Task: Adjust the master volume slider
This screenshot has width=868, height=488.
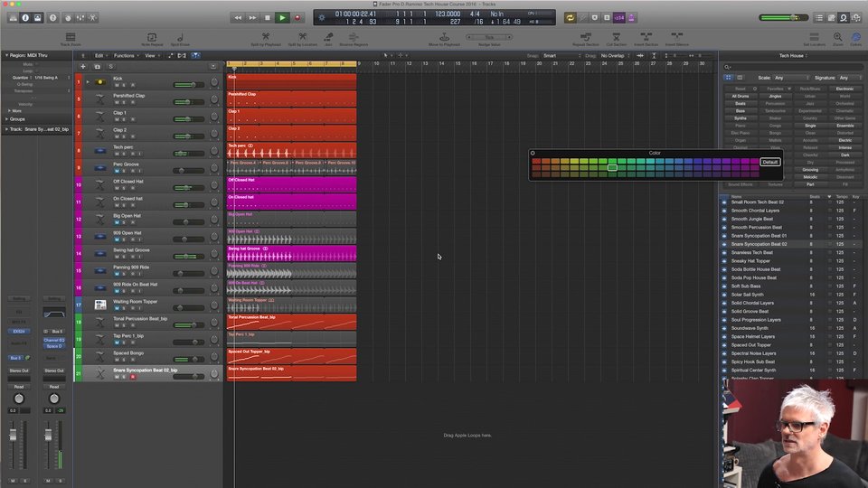Action: 782,18
